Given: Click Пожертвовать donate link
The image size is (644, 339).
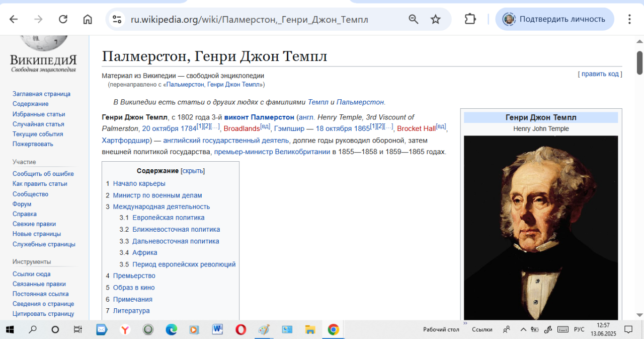Looking at the screenshot, I should tap(33, 144).
